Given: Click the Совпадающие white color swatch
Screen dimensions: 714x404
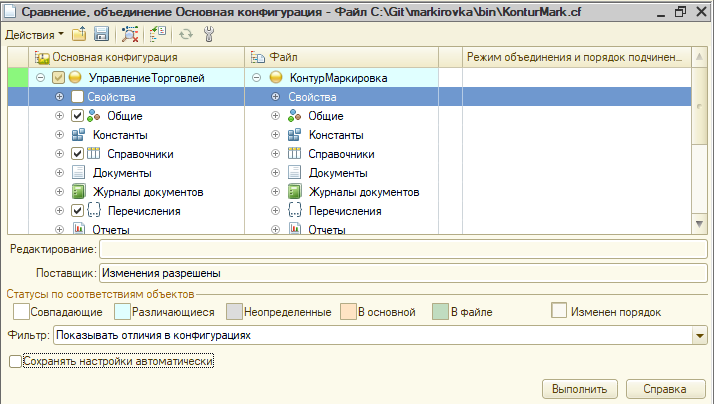Looking at the screenshot, I should [x=21, y=312].
